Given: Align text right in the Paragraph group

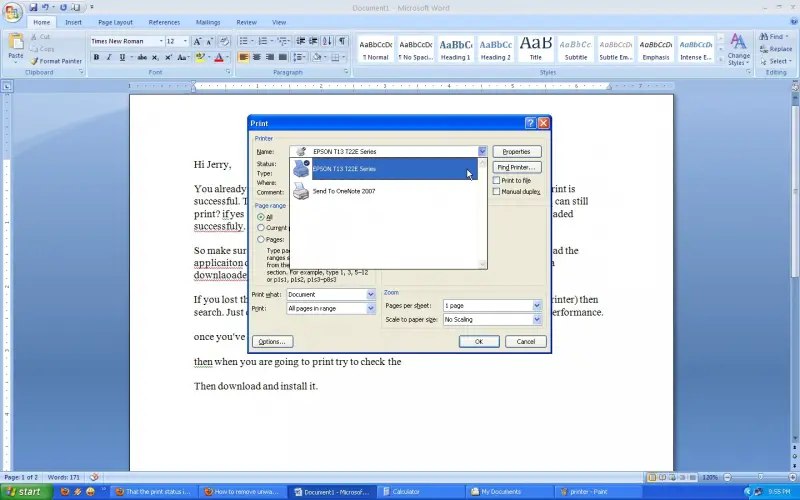Looking at the screenshot, I should coord(269,57).
